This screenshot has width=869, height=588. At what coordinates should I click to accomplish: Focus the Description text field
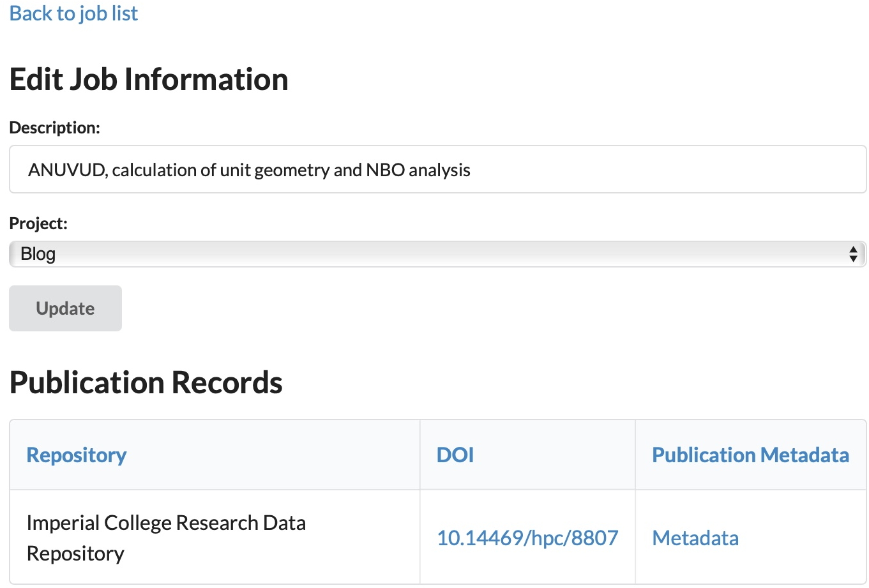pos(437,170)
